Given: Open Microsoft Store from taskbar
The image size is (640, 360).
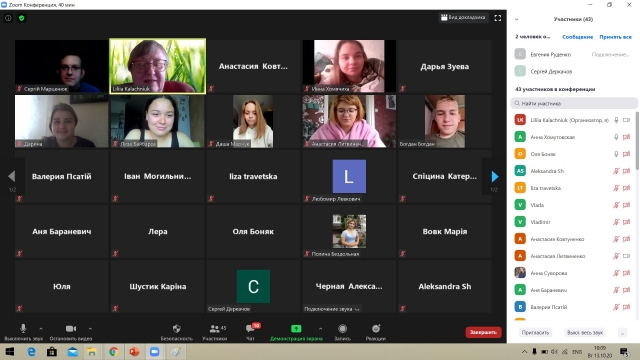Looking at the screenshot, I should point(52,352).
